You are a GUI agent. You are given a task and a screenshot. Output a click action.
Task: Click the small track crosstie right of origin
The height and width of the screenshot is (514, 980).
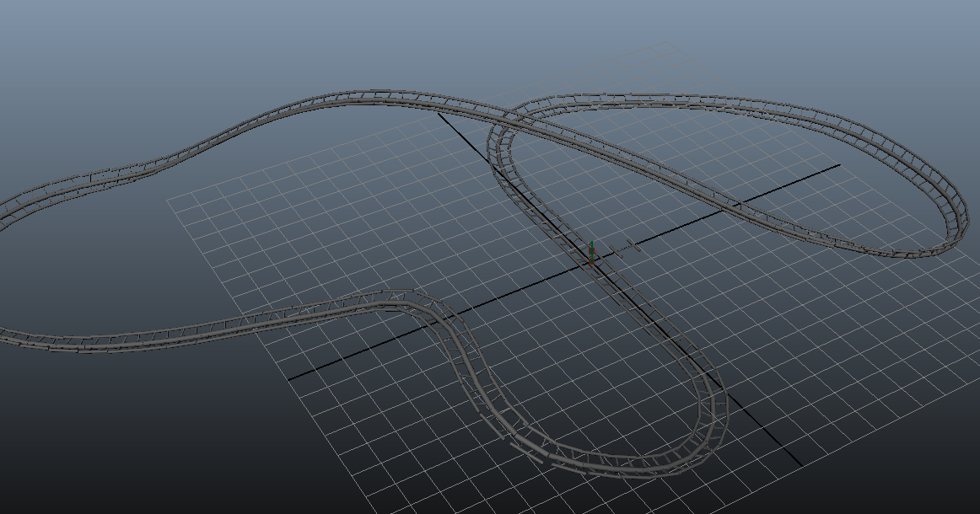click(x=616, y=251)
